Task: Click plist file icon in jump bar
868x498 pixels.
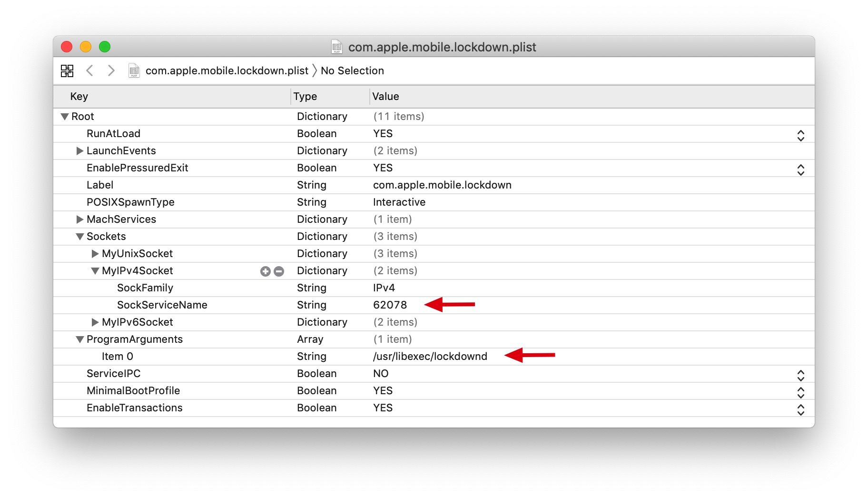Action: pos(134,70)
